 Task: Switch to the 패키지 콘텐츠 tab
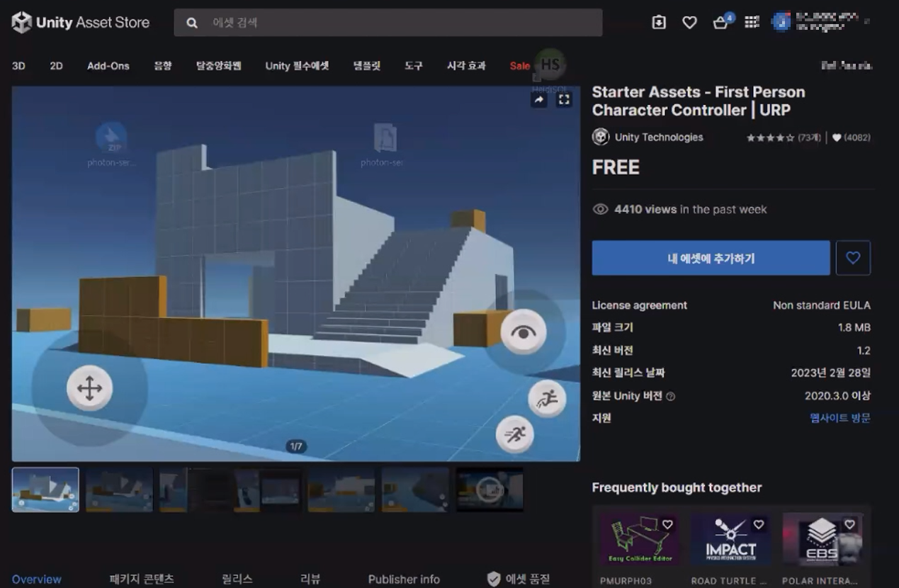pos(142,579)
